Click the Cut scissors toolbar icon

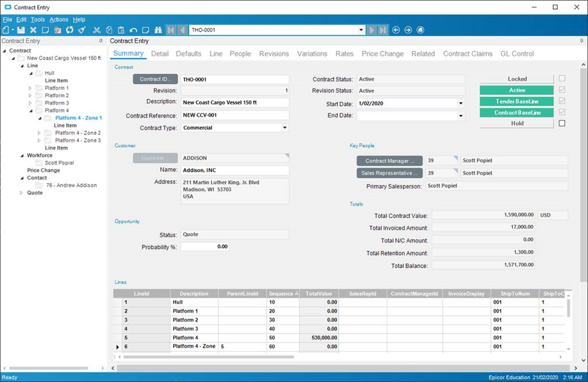click(96, 30)
